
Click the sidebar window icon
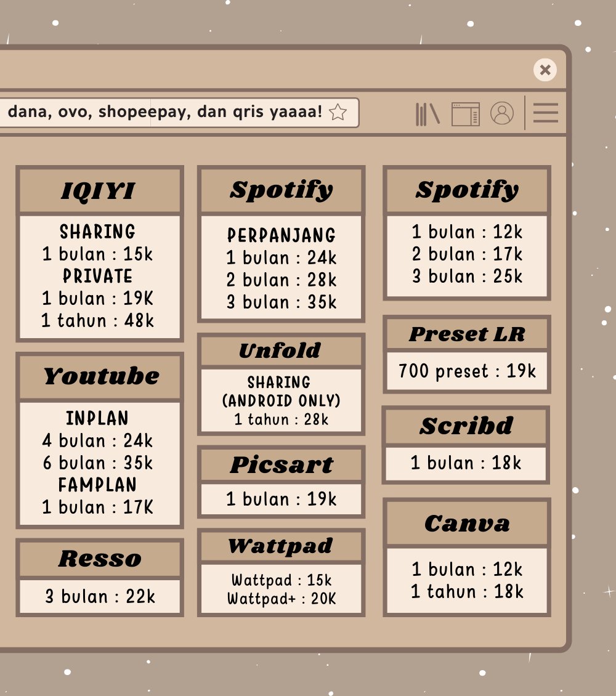coord(466,114)
